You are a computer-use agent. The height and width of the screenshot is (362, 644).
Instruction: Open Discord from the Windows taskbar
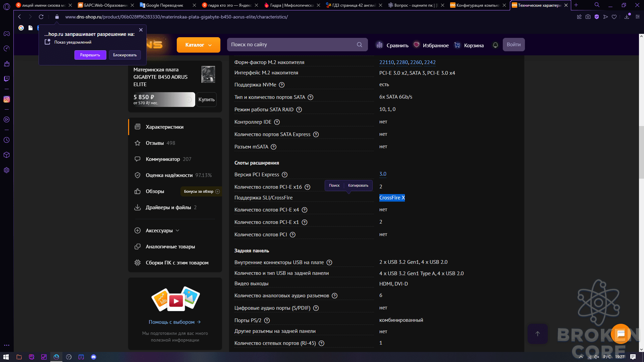click(x=94, y=357)
